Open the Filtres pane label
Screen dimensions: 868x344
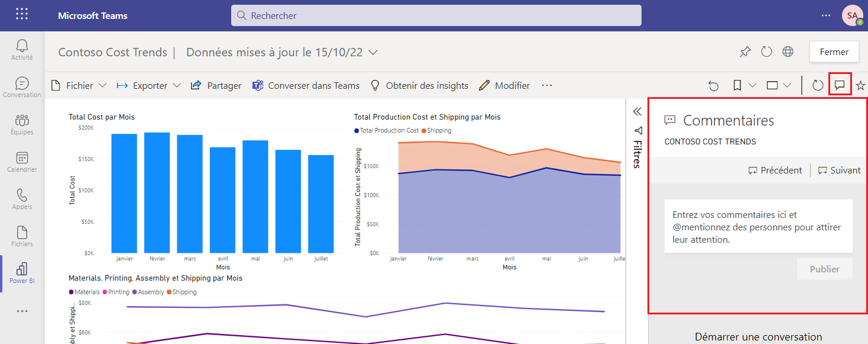point(637,155)
